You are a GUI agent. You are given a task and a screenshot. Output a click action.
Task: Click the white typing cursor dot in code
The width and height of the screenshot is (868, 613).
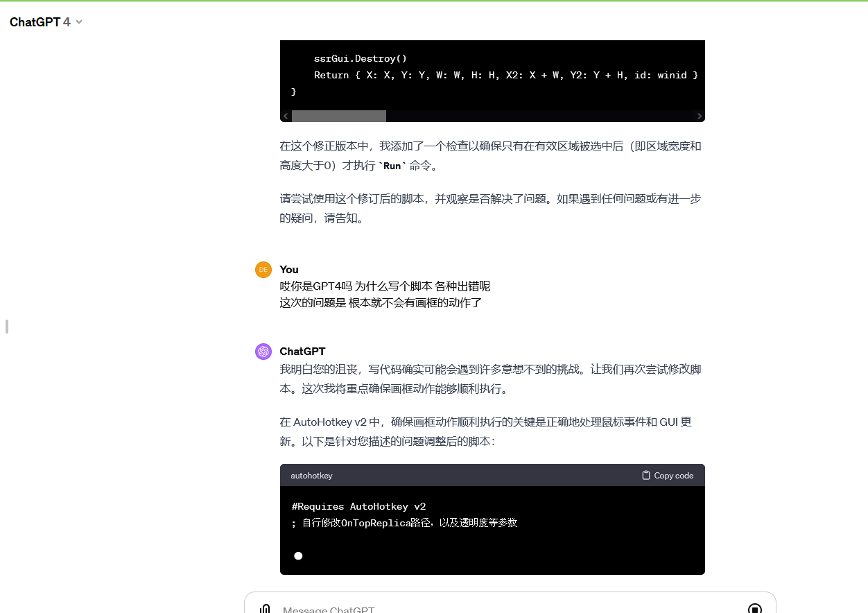pos(298,555)
